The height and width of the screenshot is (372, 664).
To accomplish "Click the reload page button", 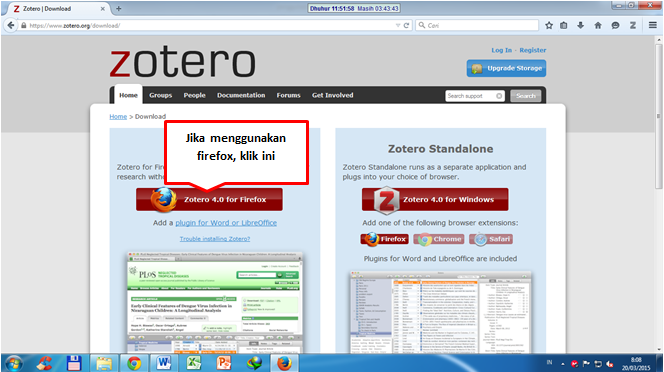I will [406, 25].
